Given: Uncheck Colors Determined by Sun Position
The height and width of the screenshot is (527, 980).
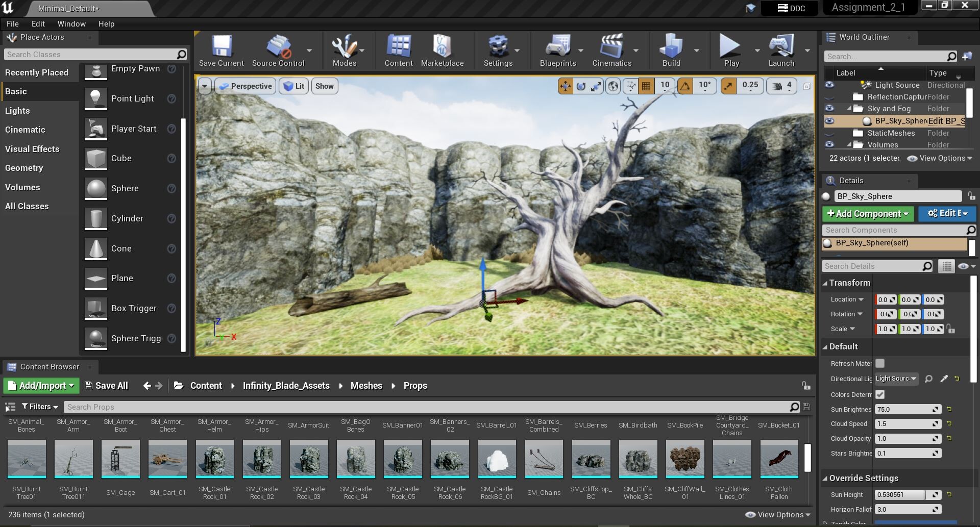Looking at the screenshot, I should coord(880,394).
